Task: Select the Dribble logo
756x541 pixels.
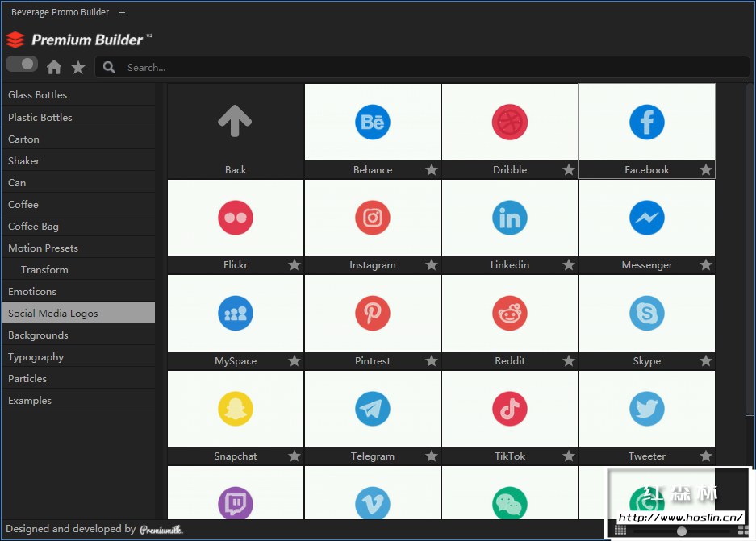Action: [x=510, y=122]
